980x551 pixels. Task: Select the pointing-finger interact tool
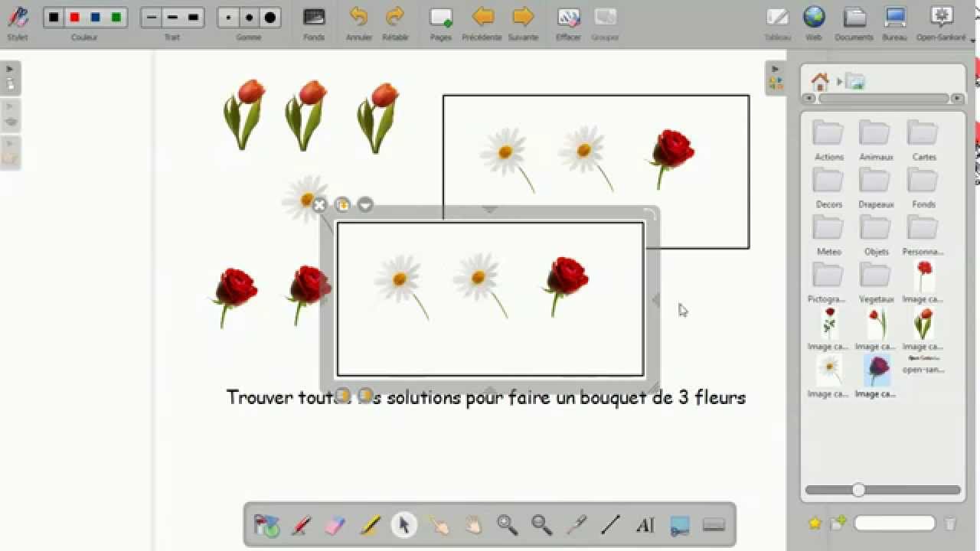point(439,525)
